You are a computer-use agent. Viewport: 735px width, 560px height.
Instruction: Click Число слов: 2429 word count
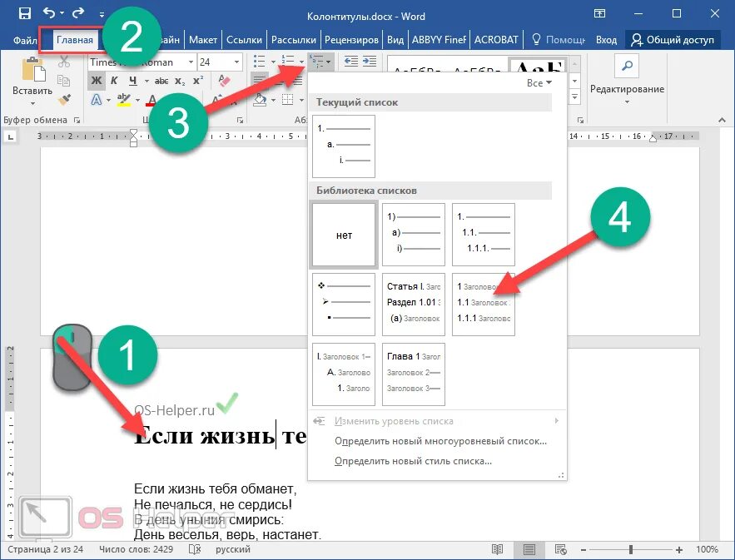point(136,549)
